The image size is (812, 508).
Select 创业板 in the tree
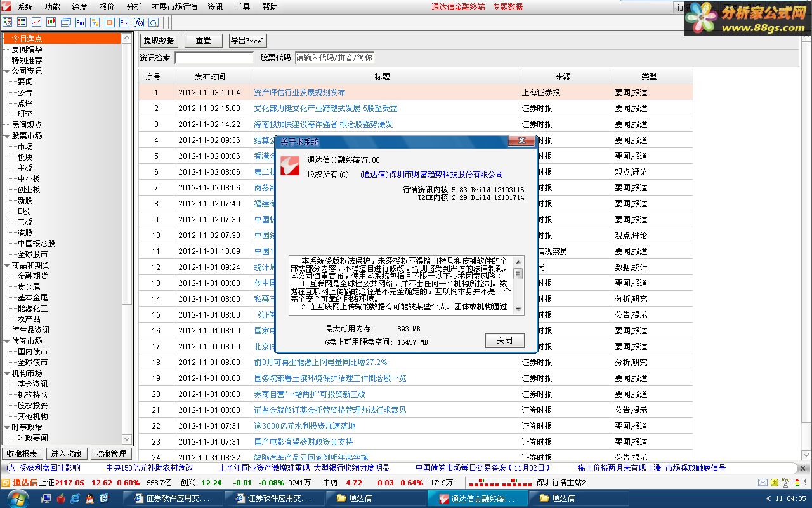[29, 190]
